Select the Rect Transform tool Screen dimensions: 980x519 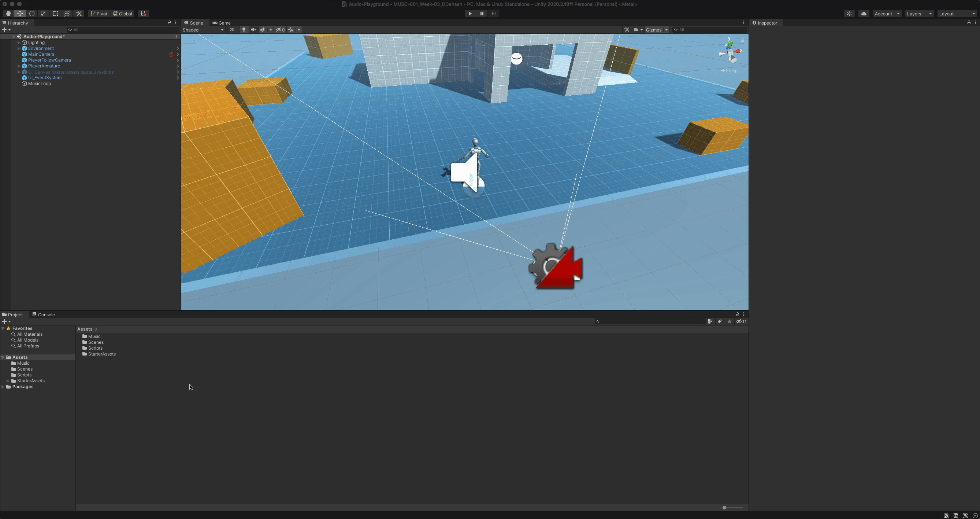point(55,13)
